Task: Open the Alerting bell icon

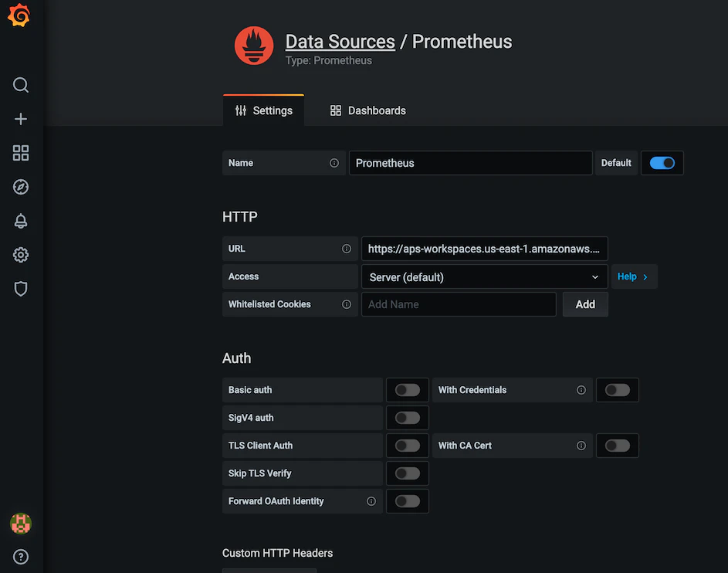Action: (x=21, y=221)
